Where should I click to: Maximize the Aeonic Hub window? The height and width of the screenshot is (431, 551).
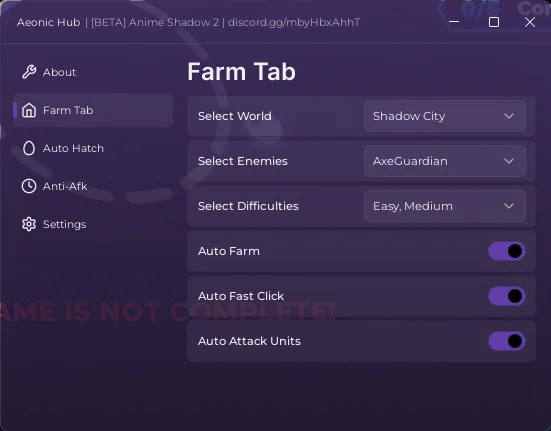[x=494, y=22]
